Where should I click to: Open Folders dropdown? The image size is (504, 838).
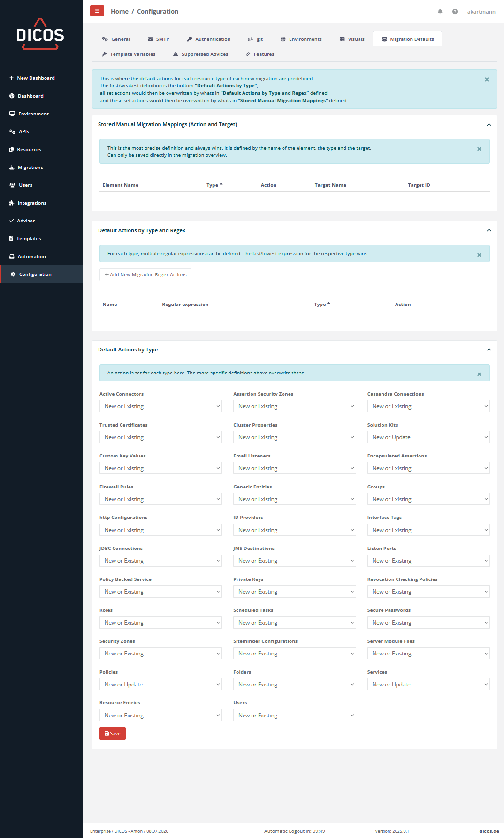294,685
